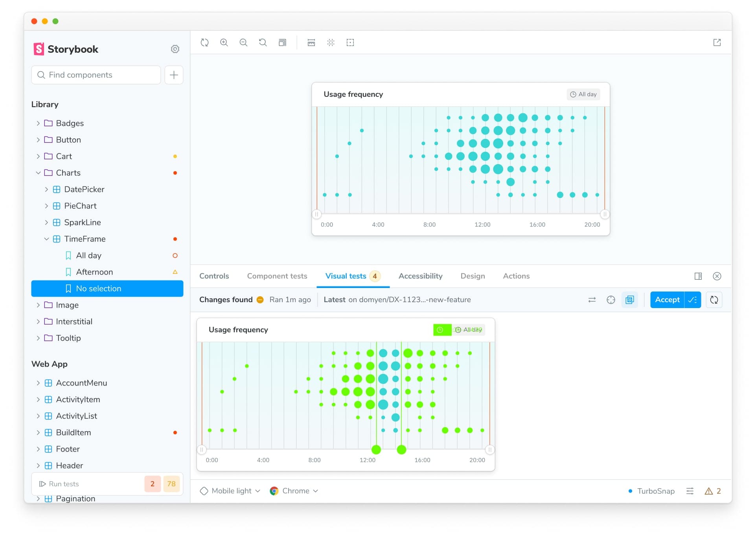Close the addons panel
This screenshot has height=539, width=756.
[x=717, y=276]
